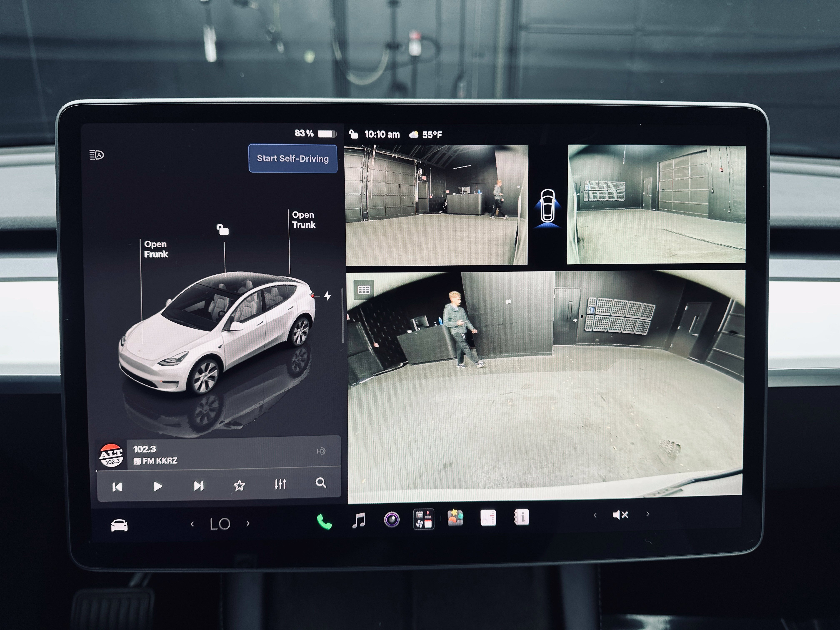The height and width of the screenshot is (630, 840).
Task: Open climate settings via LO
Action: pyautogui.click(x=220, y=524)
